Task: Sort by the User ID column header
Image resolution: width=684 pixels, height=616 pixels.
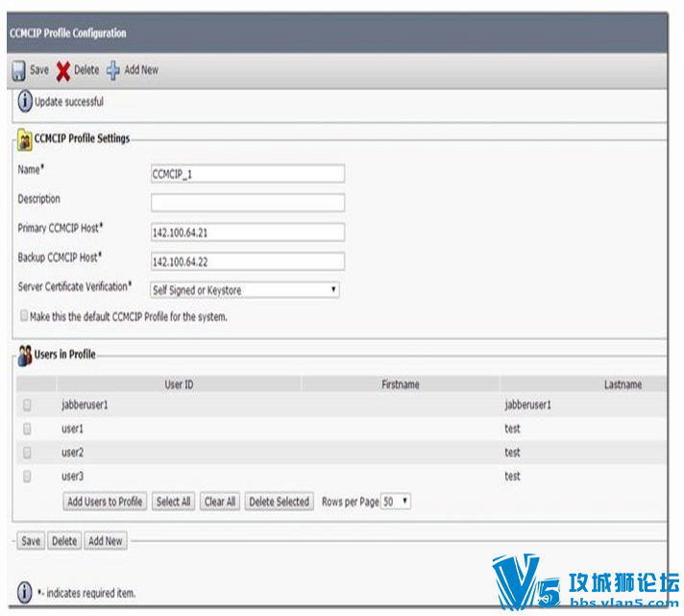Action: click(179, 384)
